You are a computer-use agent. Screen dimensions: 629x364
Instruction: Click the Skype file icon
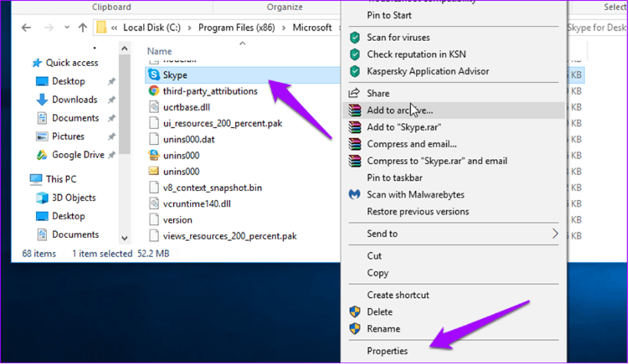(x=154, y=75)
